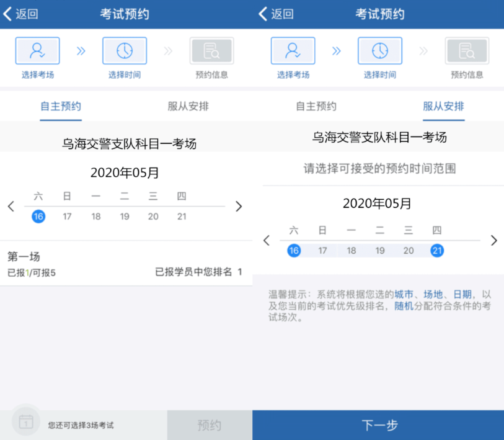Select date 18 in left calendar
The height and width of the screenshot is (440, 504).
pyautogui.click(x=96, y=217)
